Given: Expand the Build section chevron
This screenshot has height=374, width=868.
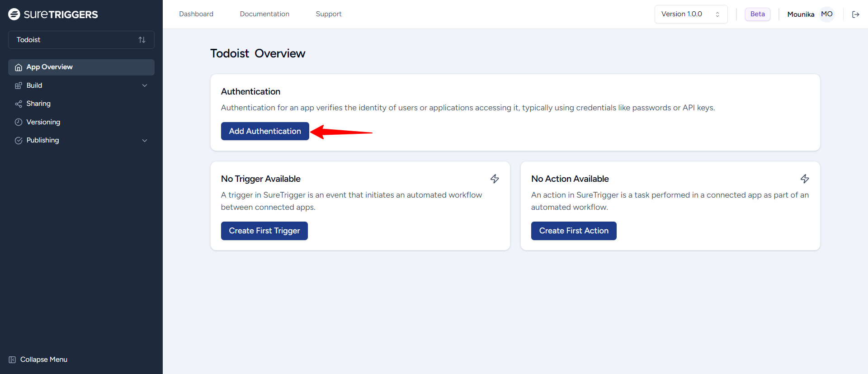Looking at the screenshot, I should click(x=145, y=85).
